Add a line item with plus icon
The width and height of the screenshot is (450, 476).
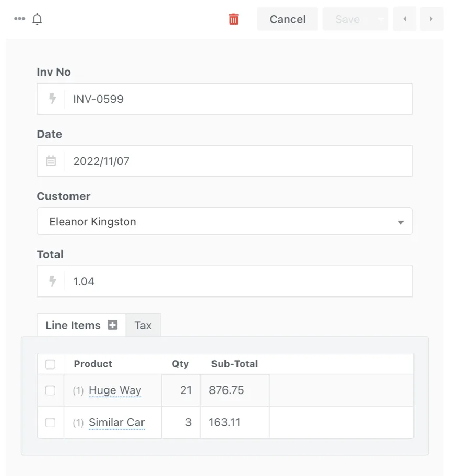click(x=112, y=325)
